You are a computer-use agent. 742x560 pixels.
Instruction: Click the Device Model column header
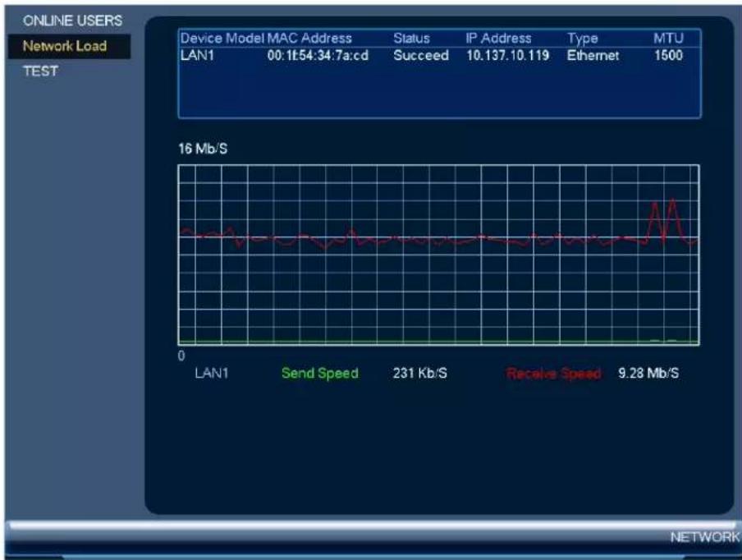pyautogui.click(x=222, y=39)
